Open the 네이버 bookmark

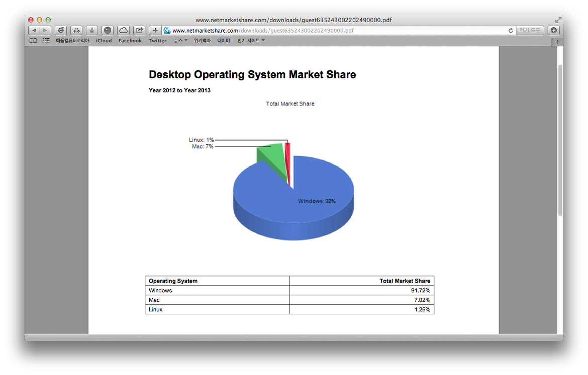(x=224, y=41)
